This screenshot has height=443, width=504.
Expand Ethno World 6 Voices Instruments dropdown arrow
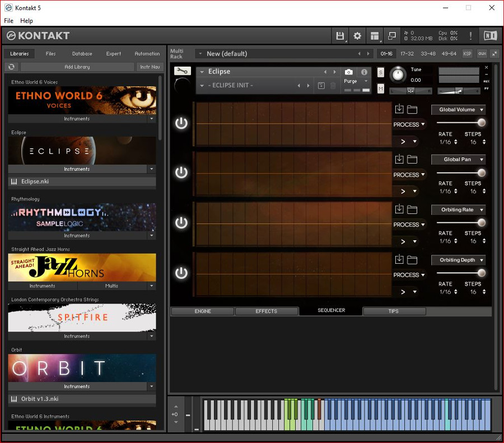(x=152, y=119)
